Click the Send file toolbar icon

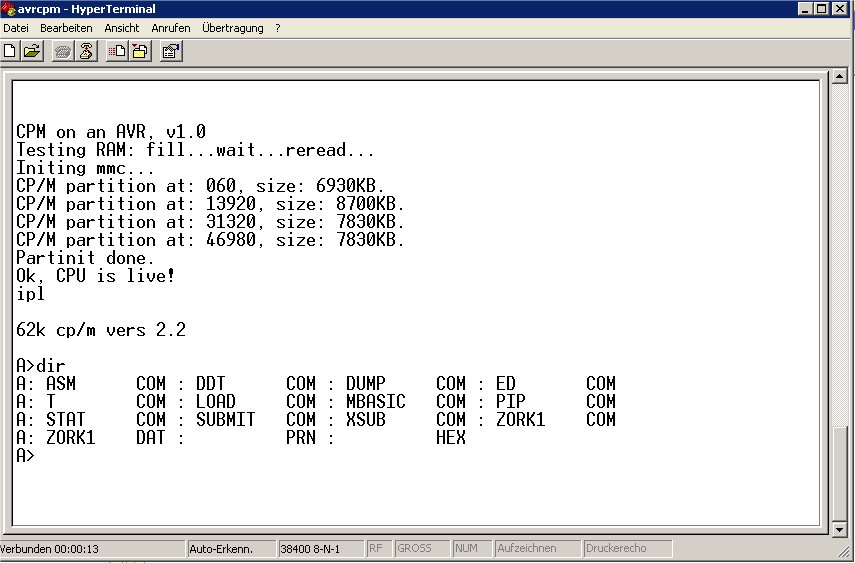pos(117,51)
